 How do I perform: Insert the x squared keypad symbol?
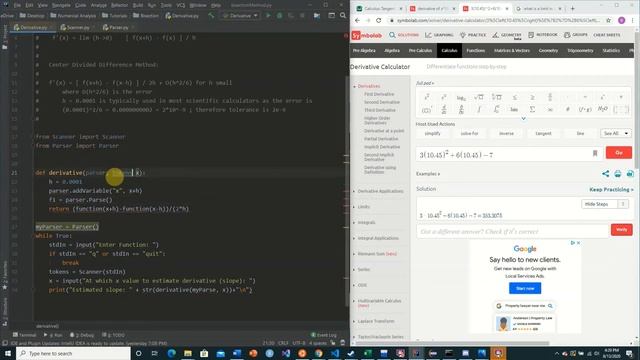coord(427,97)
